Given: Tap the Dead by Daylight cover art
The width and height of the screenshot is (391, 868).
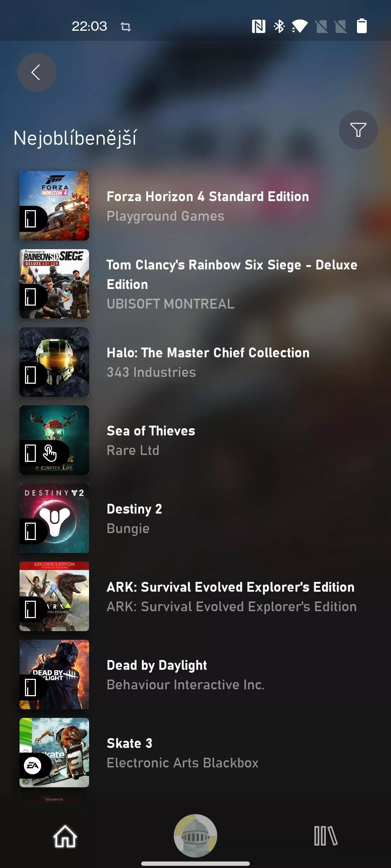Looking at the screenshot, I should point(54,675).
